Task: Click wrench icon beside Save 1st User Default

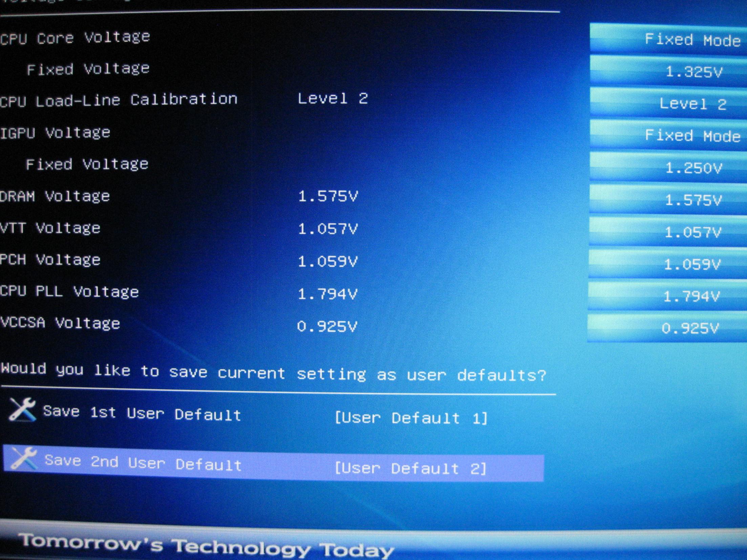Action: pyautogui.click(x=22, y=410)
